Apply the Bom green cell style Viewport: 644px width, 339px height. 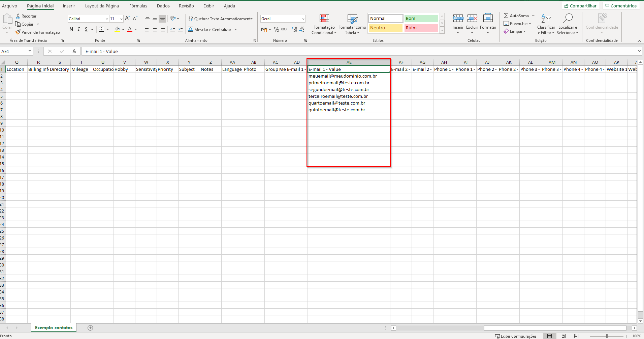421,19
